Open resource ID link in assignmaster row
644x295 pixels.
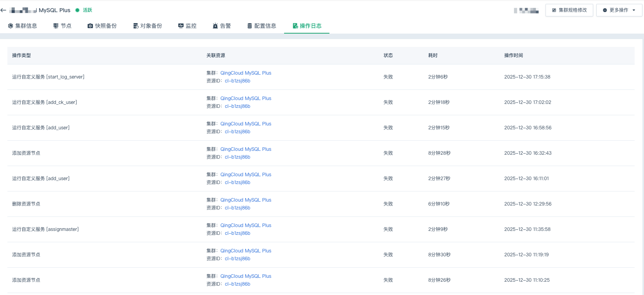point(238,233)
